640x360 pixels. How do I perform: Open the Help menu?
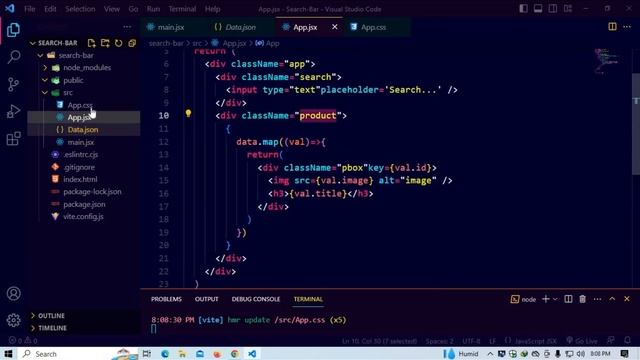click(x=212, y=9)
